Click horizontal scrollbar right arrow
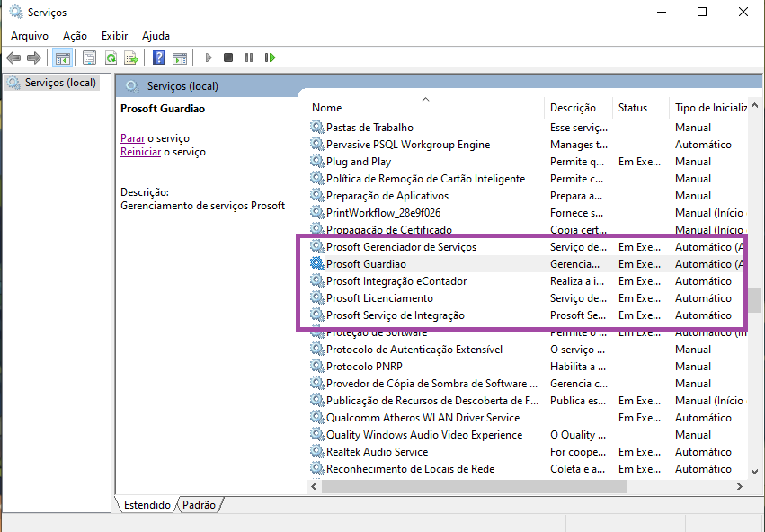 (x=740, y=487)
